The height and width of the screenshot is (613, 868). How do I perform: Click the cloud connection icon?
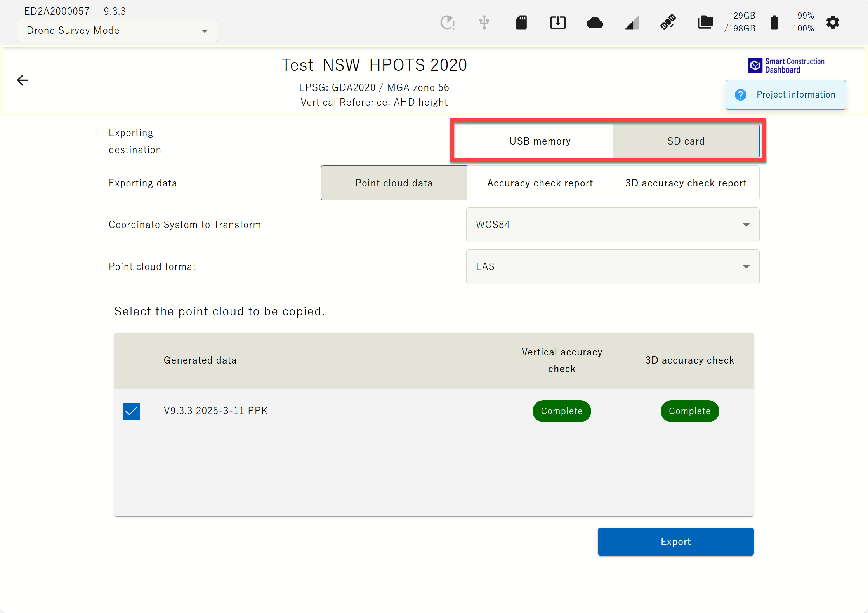[595, 23]
